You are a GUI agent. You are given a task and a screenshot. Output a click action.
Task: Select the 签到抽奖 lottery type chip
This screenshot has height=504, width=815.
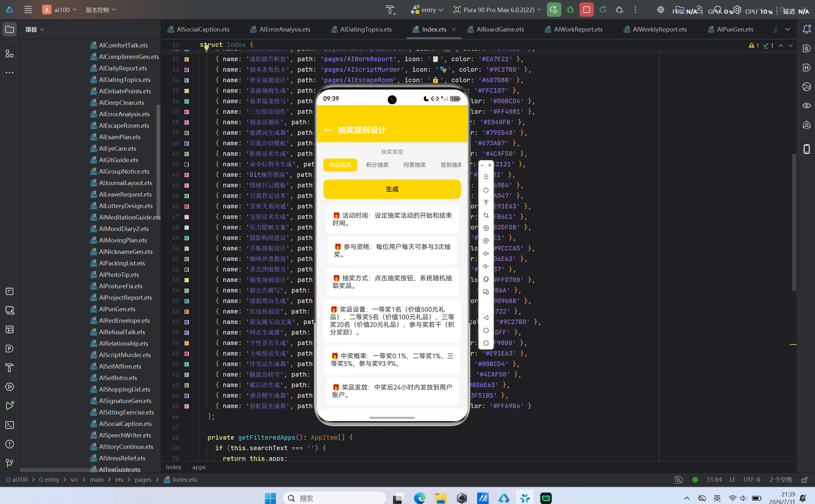451,165
